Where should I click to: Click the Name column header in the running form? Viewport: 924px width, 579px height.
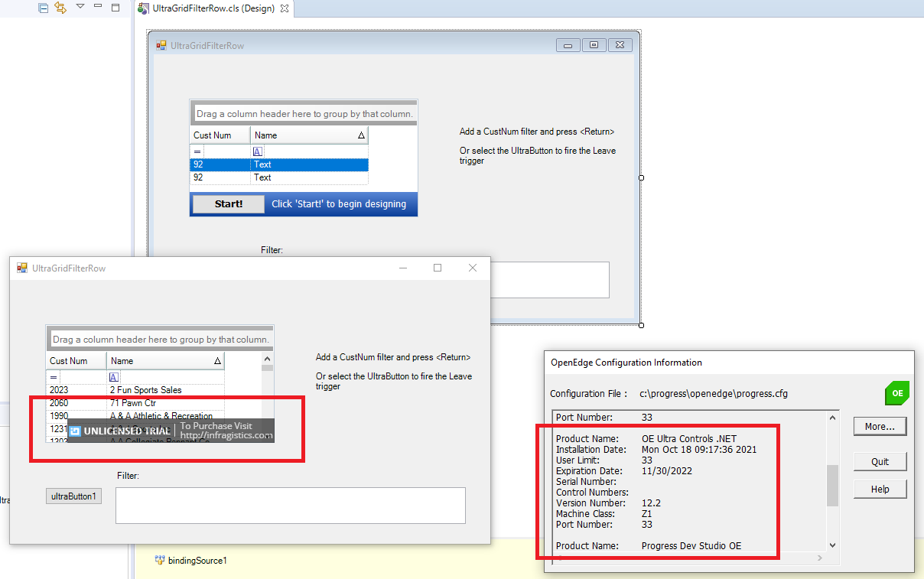pos(165,361)
